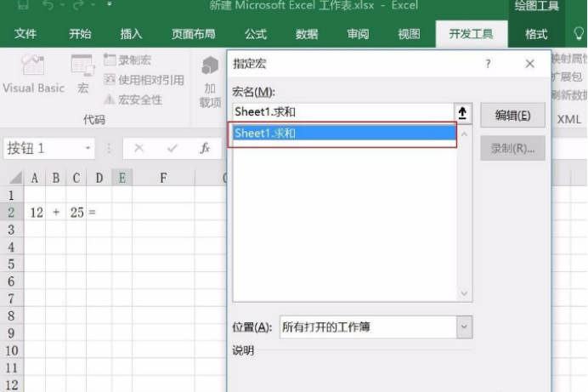Switch to the 审阅 Review tab
Image resolution: width=588 pixels, height=392 pixels.
pyautogui.click(x=358, y=34)
